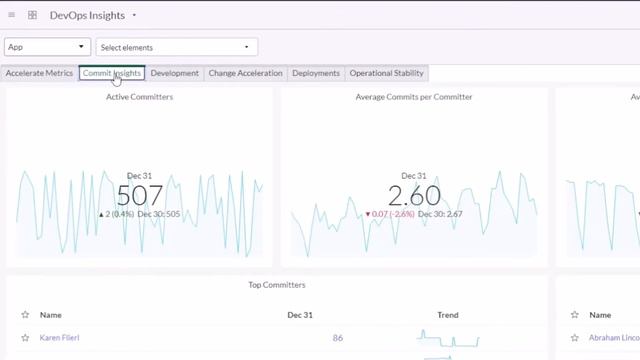Toggle favorite star in Top Committers header
640x360 pixels.
(x=25, y=315)
